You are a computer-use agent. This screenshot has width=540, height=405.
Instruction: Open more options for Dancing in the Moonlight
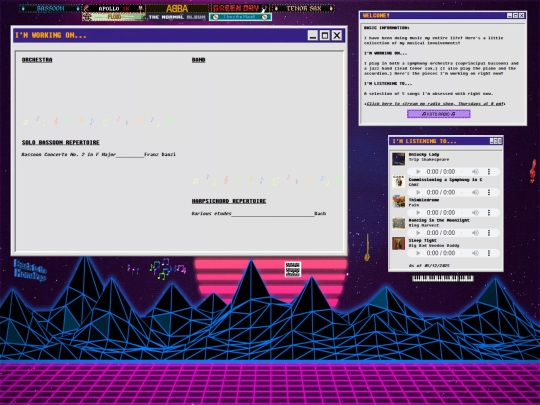(489, 233)
